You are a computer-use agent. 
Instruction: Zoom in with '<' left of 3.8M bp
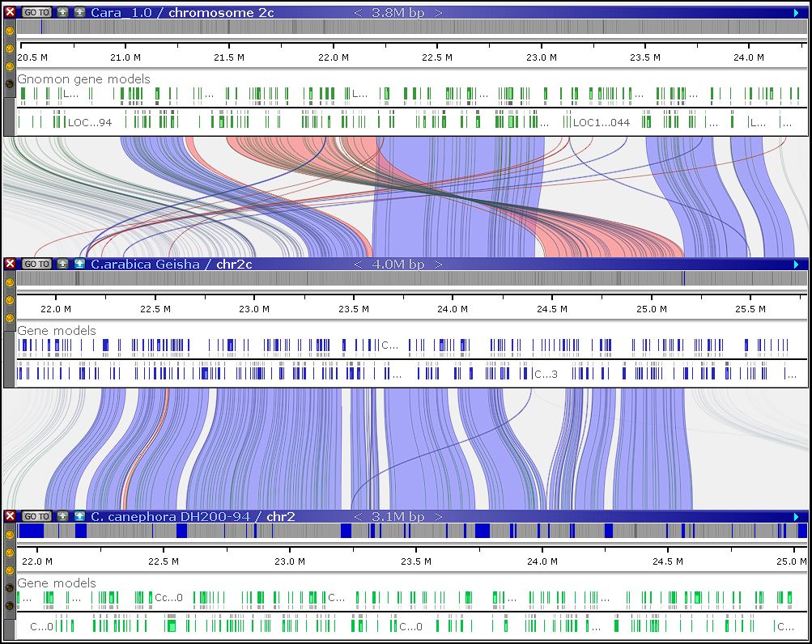tap(359, 13)
